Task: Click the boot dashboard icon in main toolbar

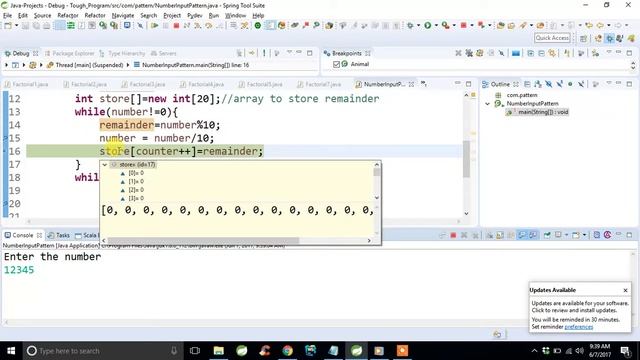Action: click(x=258, y=26)
